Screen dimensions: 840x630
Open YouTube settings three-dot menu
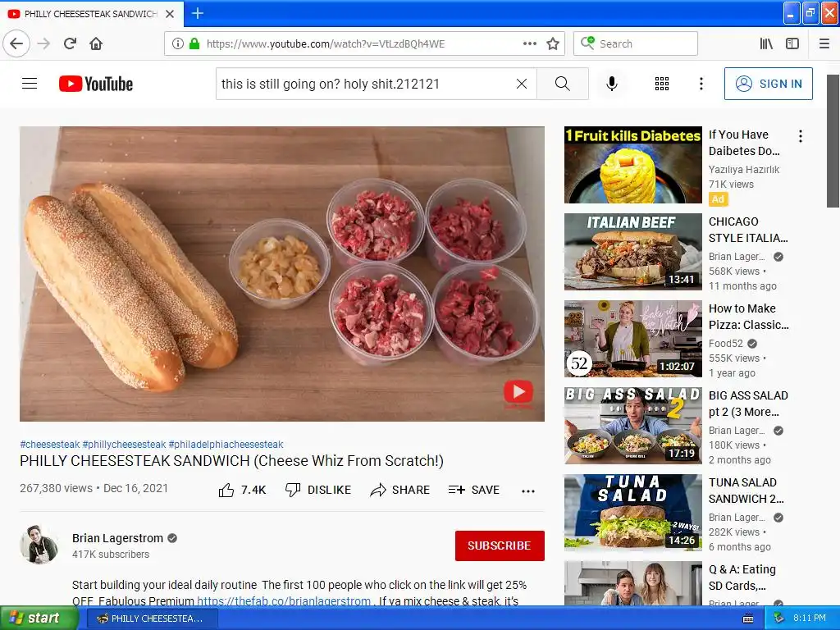(x=701, y=84)
